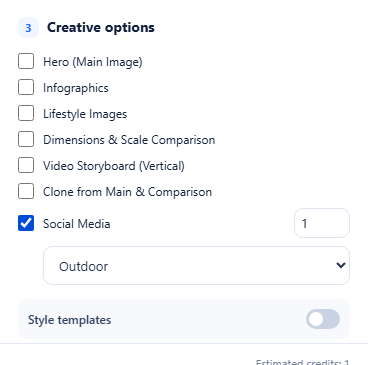
Task: Click the Social Media quantity field
Action: coord(322,223)
